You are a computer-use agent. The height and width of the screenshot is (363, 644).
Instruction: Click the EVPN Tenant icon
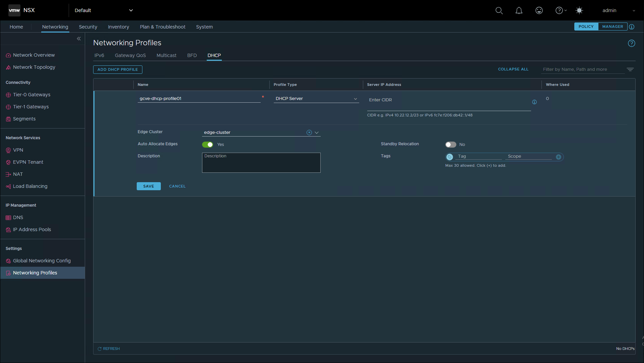(8, 162)
